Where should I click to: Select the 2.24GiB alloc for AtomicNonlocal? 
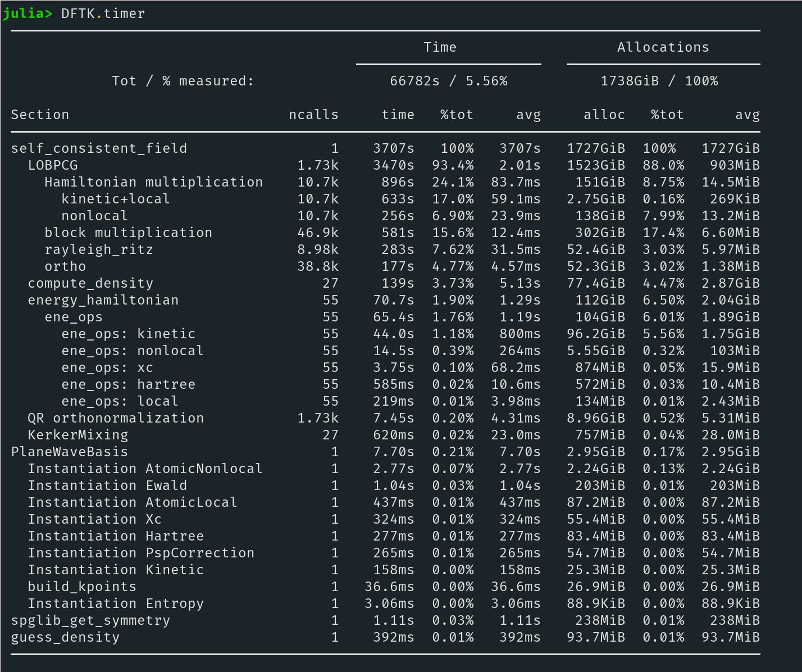[x=596, y=469]
